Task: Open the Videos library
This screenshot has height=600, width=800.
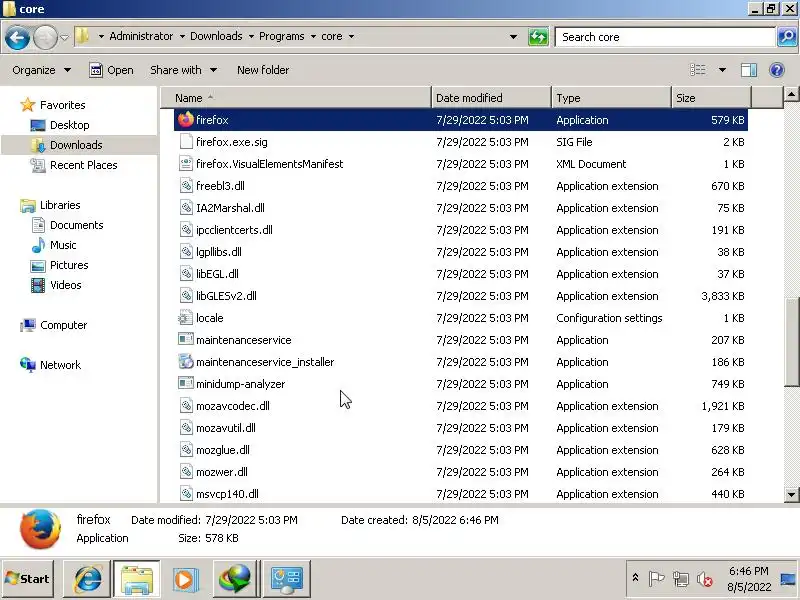Action: tap(65, 285)
